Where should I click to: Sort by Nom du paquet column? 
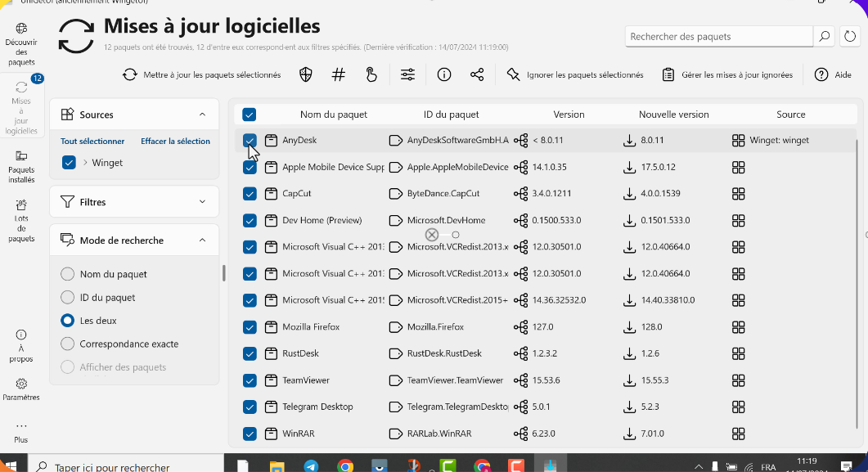tap(333, 115)
